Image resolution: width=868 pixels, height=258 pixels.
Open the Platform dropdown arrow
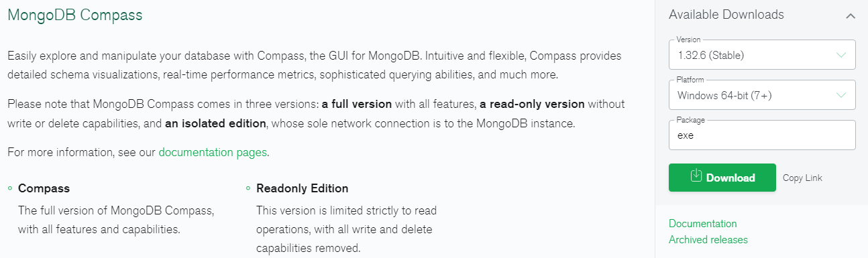(x=841, y=95)
